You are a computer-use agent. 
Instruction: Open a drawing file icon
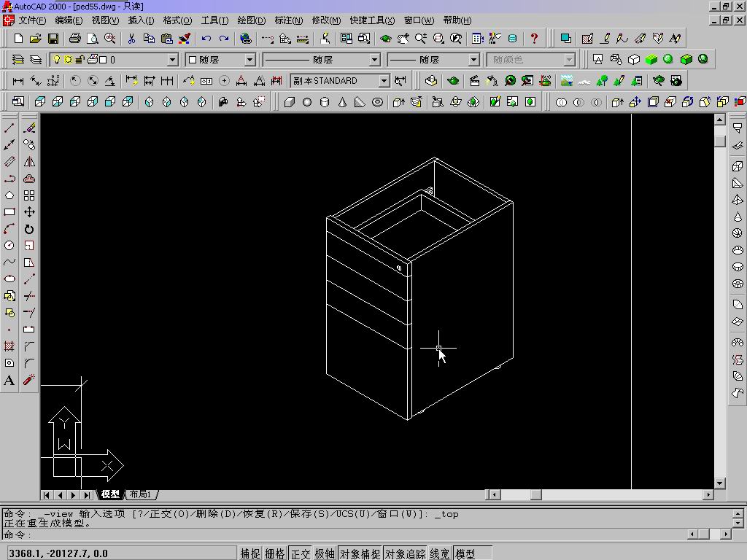35,39
